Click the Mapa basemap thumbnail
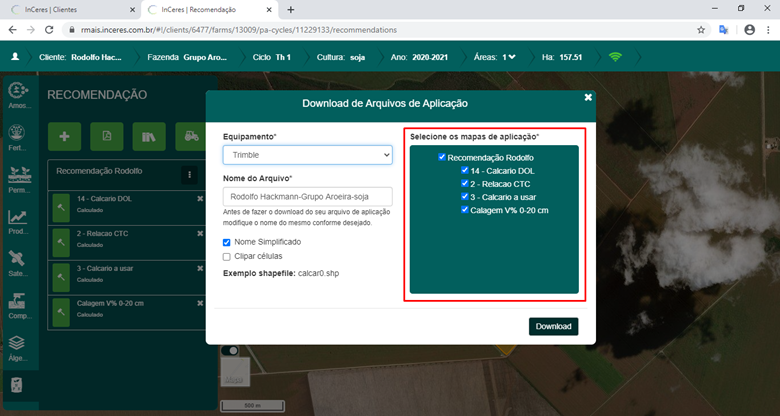The image size is (780, 416). [233, 371]
